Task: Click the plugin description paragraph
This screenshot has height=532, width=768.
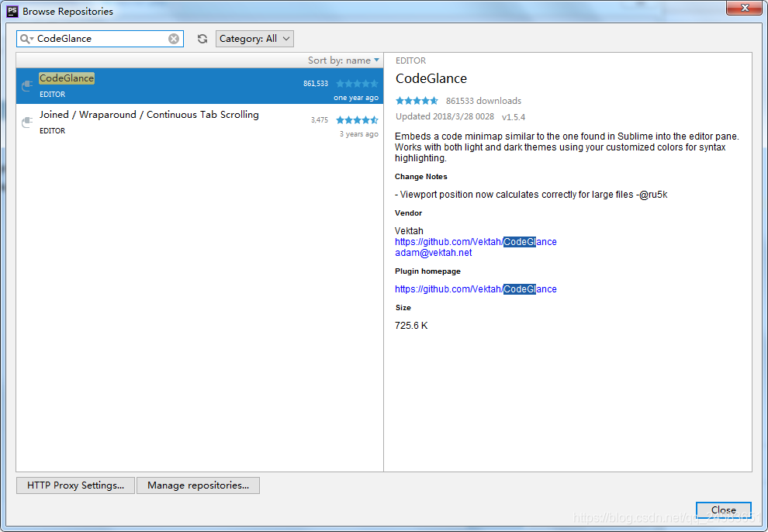Action: 567,147
